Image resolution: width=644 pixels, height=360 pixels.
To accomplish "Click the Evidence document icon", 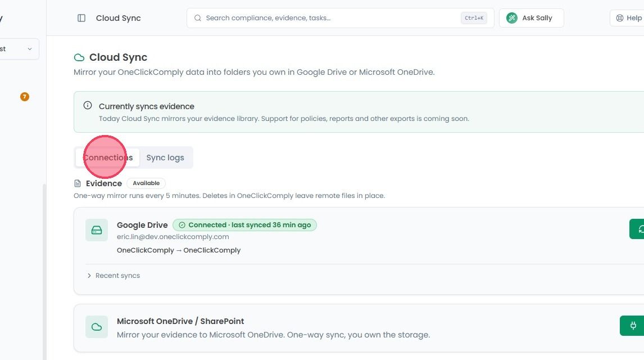I will point(78,183).
